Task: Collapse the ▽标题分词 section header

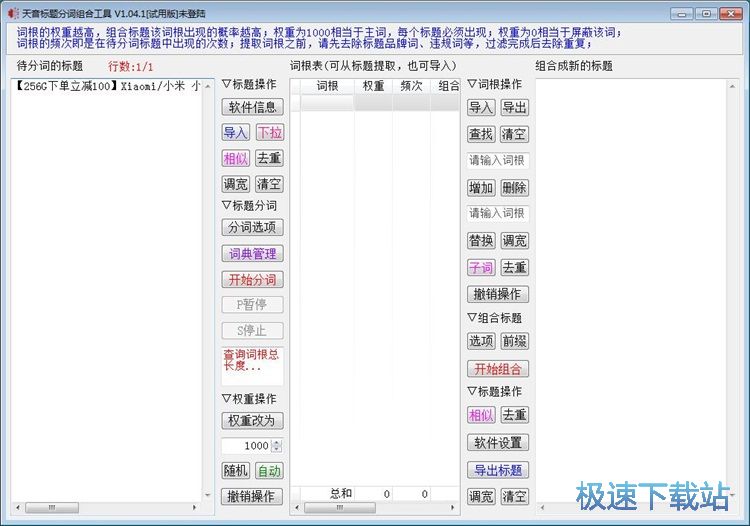Action: 249,205
